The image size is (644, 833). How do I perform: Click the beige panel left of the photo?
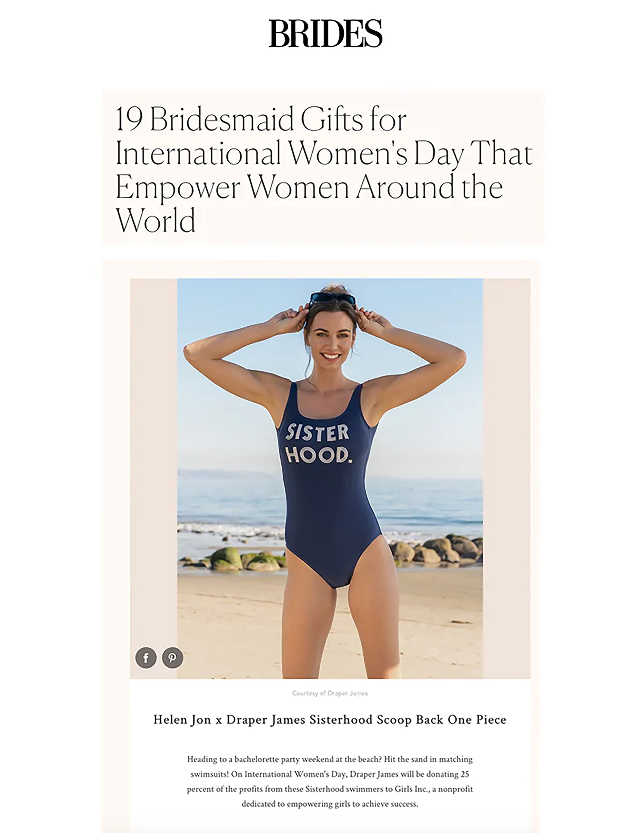click(154, 479)
